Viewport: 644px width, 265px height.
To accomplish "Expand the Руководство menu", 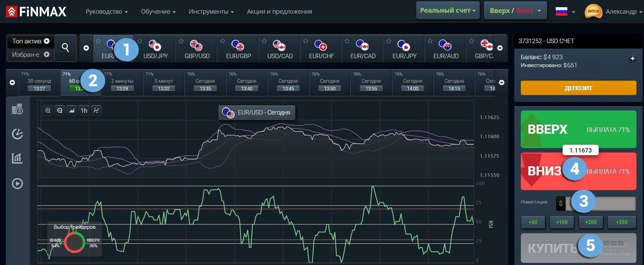I will pyautogui.click(x=106, y=12).
